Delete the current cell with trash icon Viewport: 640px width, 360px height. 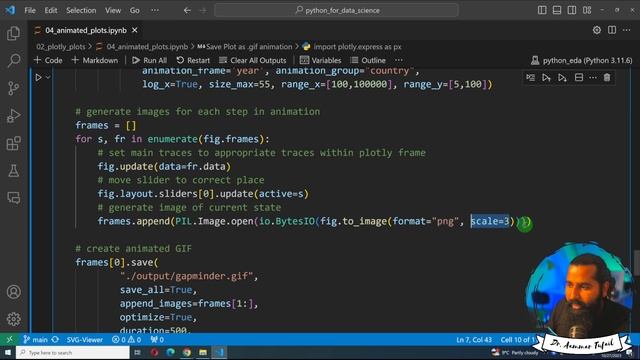coord(607,78)
